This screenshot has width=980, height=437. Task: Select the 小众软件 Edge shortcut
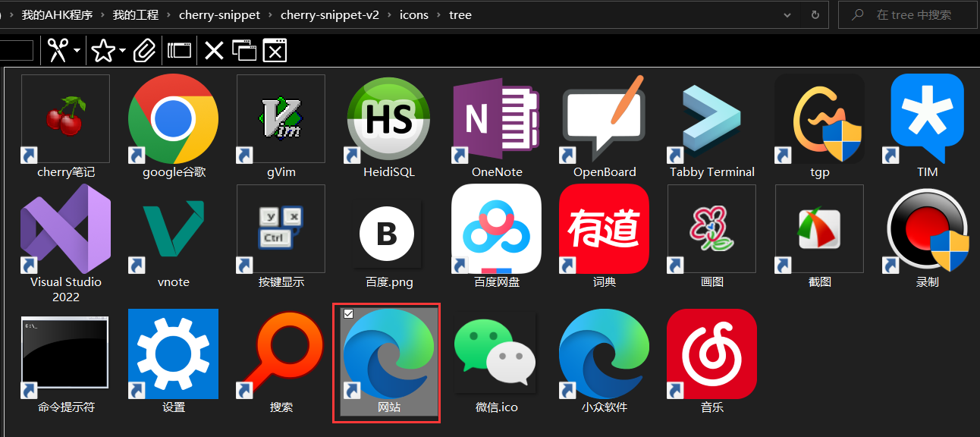[x=605, y=354]
